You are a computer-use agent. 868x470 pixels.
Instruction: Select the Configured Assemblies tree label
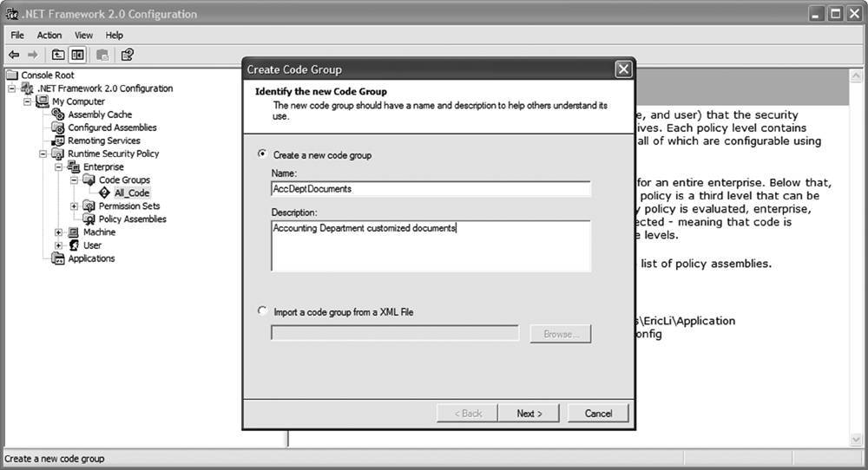[x=112, y=127]
